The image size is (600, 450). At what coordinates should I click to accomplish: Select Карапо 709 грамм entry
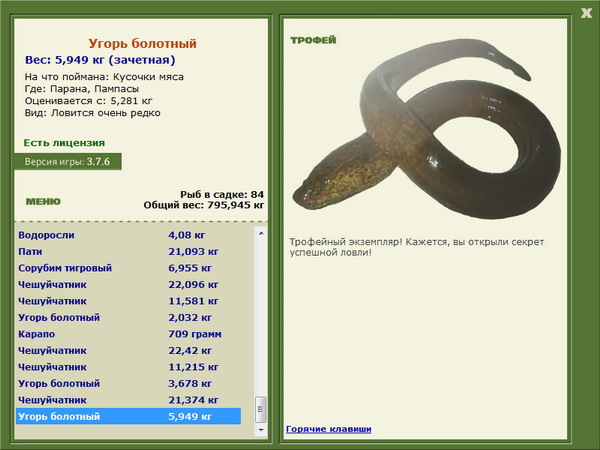tap(129, 334)
